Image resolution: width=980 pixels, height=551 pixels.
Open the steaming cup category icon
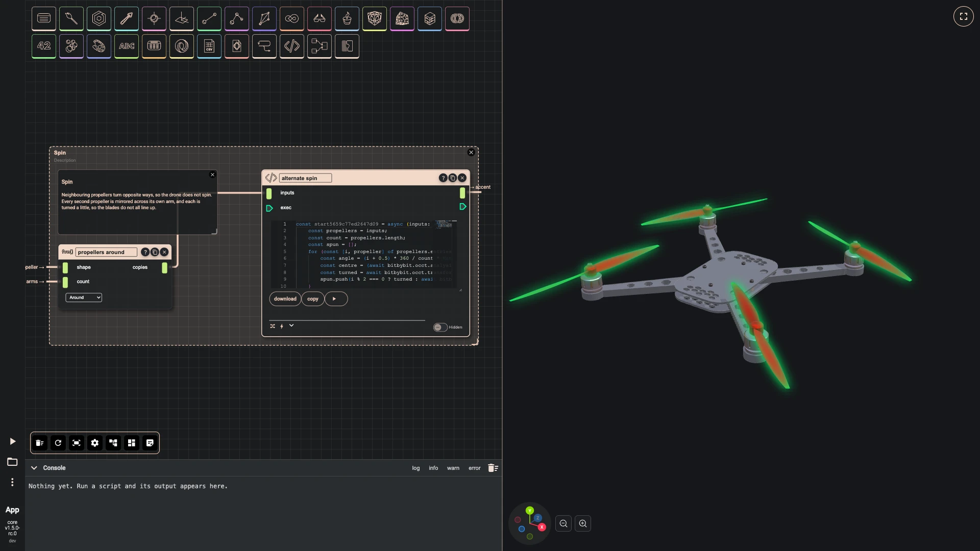point(347,19)
